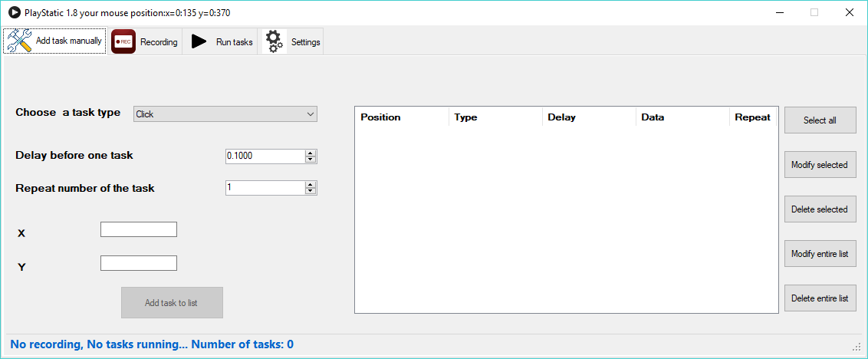Decrease the repeat number of the task

point(311,192)
